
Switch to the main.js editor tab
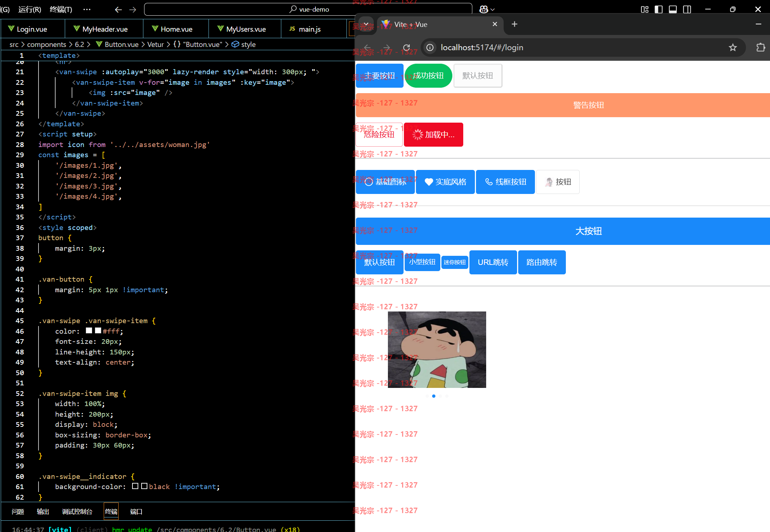(x=314, y=29)
